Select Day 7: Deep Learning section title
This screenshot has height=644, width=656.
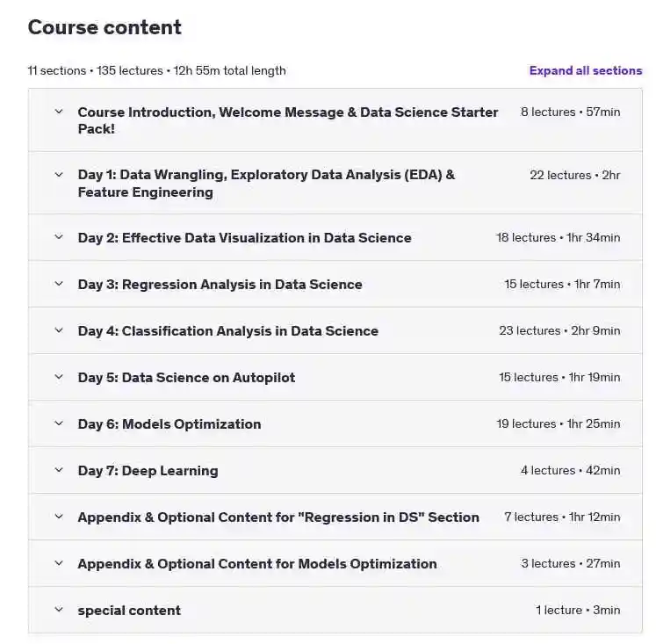[148, 471]
